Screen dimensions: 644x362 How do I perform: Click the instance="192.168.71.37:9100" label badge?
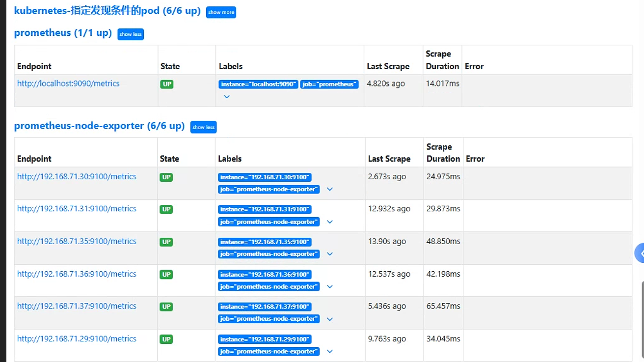tap(265, 306)
